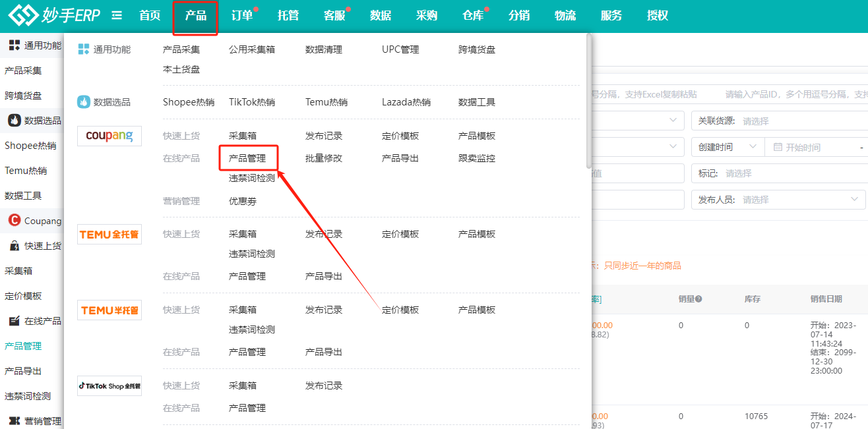Click the 在线产品 icon in the sidebar
Viewport: 868px width, 429px height.
pos(14,321)
